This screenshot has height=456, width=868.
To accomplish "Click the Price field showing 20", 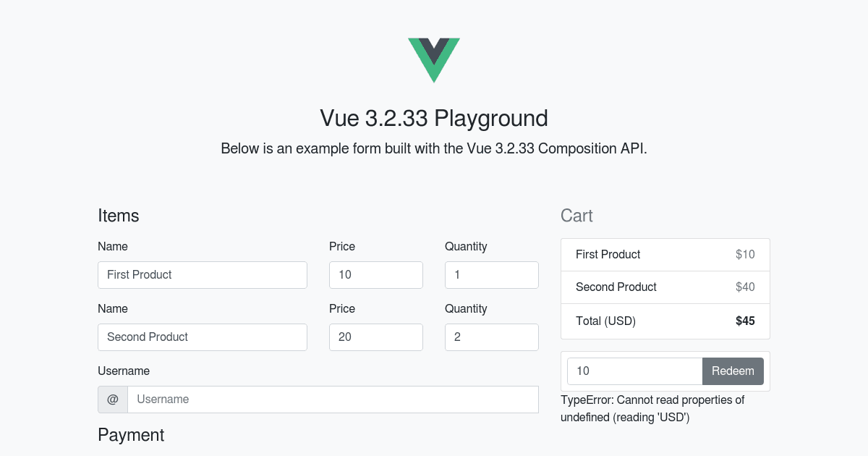I will click(376, 337).
